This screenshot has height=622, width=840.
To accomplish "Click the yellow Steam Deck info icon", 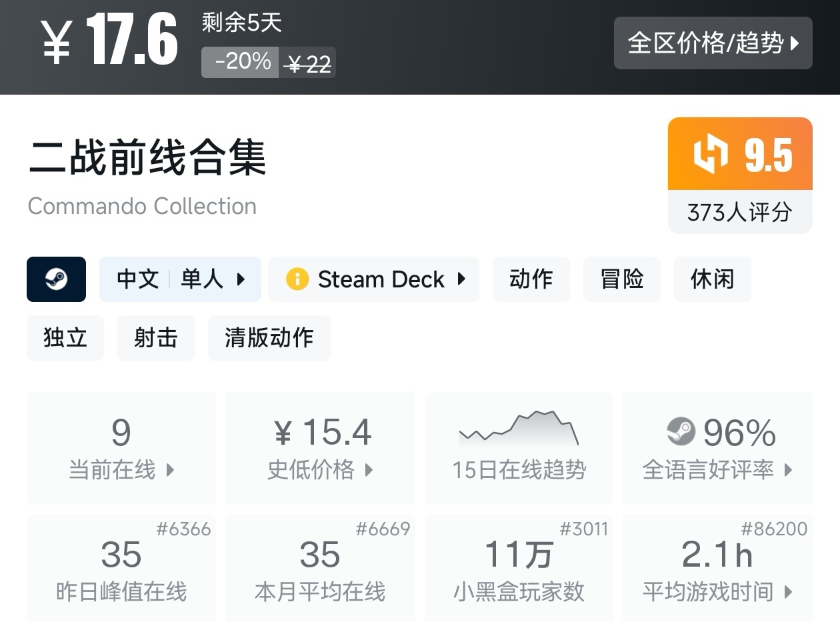I will 297,279.
